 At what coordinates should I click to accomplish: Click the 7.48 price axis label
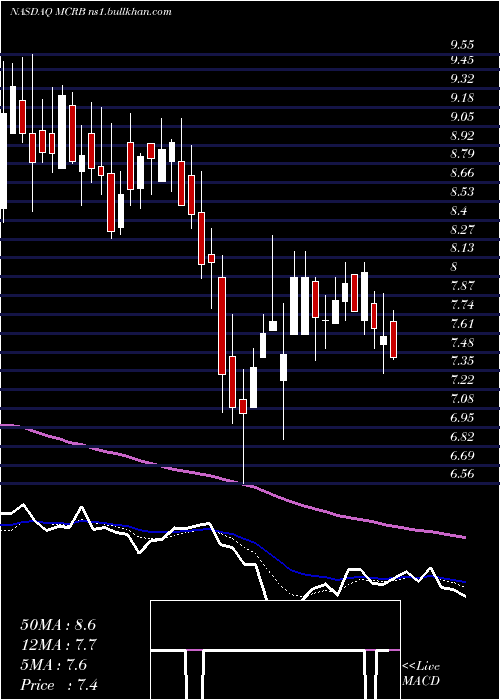[462, 342]
